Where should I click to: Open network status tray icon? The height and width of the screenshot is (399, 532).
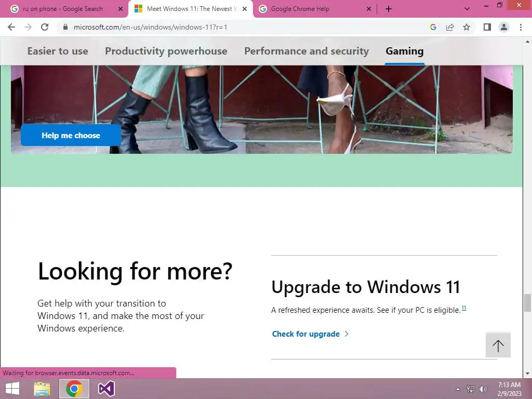pyautogui.click(x=471, y=389)
